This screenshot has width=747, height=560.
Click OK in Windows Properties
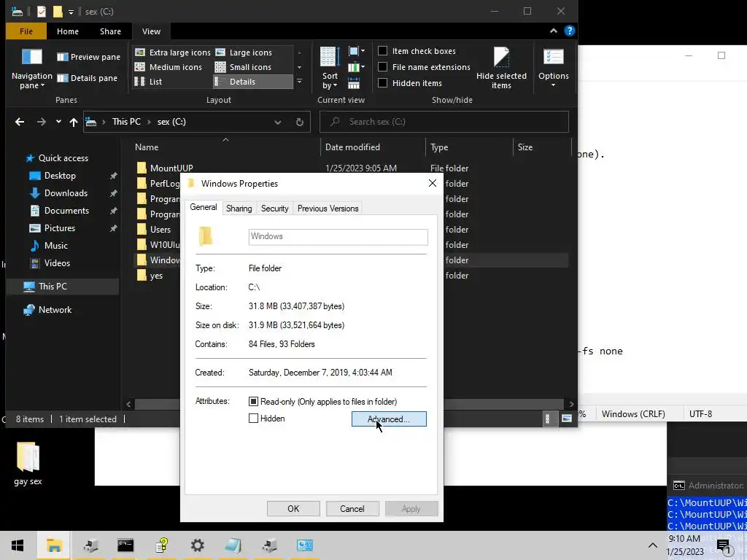[293, 508]
